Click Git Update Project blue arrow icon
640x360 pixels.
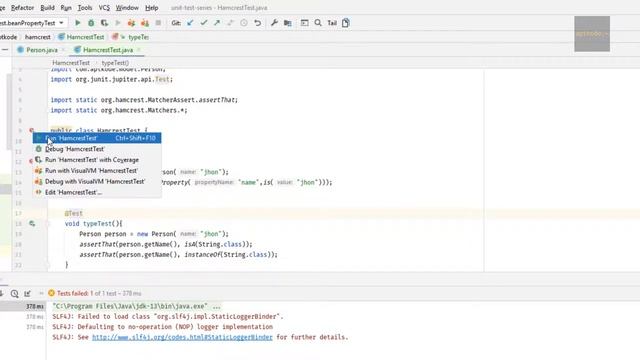(190, 23)
